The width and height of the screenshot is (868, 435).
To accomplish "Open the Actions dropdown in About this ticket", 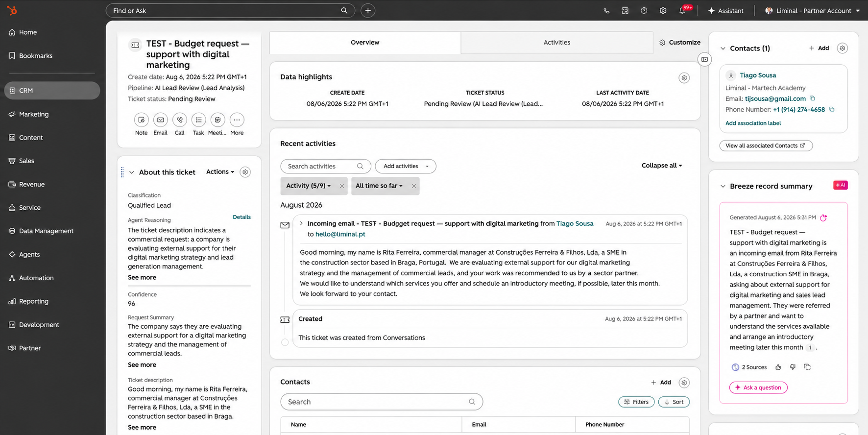I will pyautogui.click(x=220, y=172).
